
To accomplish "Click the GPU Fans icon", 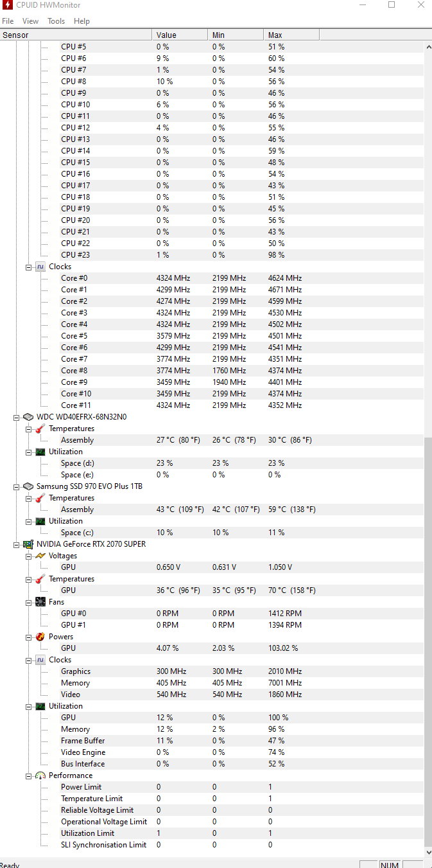I will pyautogui.click(x=40, y=602).
